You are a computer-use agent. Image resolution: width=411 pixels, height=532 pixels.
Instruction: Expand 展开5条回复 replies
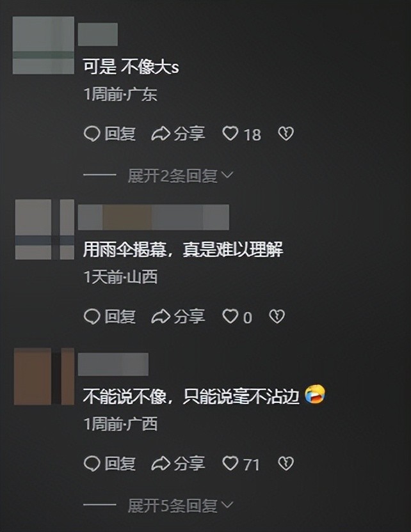pyautogui.click(x=173, y=506)
